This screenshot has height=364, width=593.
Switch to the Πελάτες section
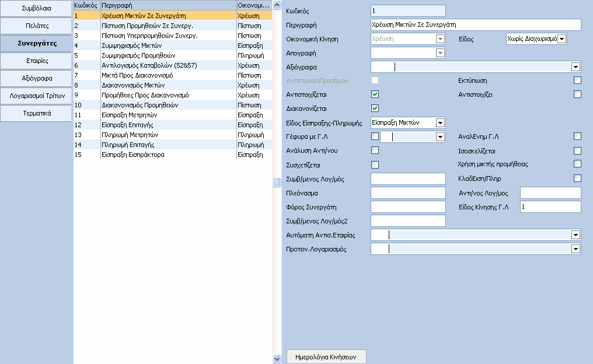[x=36, y=26]
